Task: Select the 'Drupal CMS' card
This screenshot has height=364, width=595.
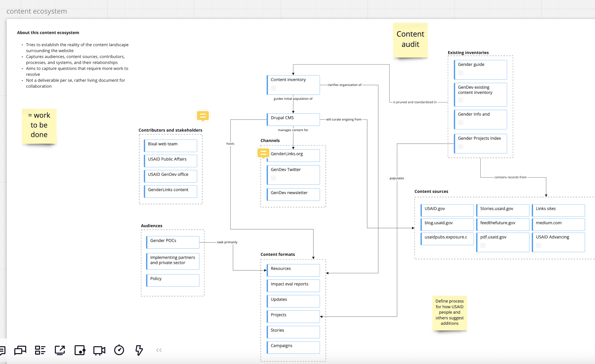Action: [293, 120]
